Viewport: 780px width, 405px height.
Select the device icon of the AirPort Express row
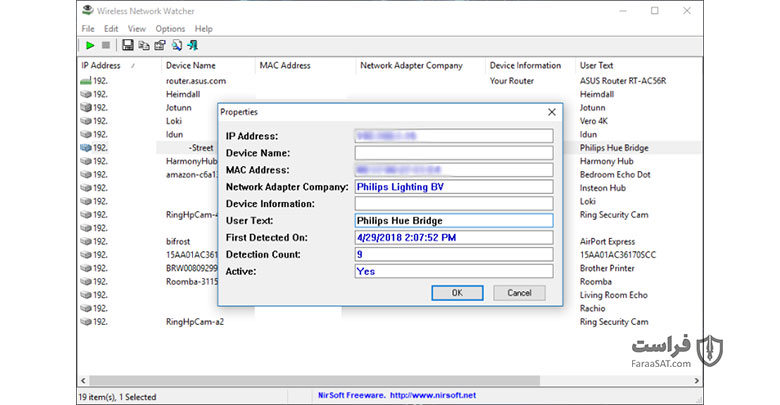[x=86, y=241]
